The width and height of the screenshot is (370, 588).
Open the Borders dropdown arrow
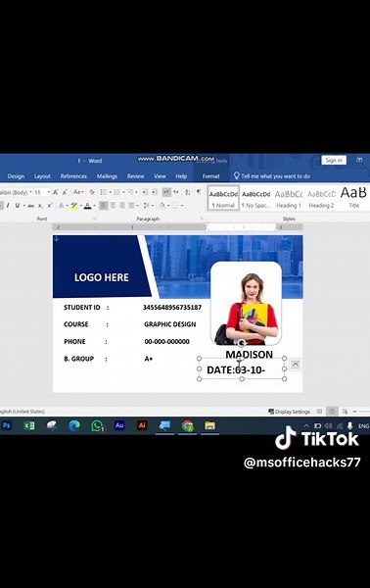tap(181, 206)
